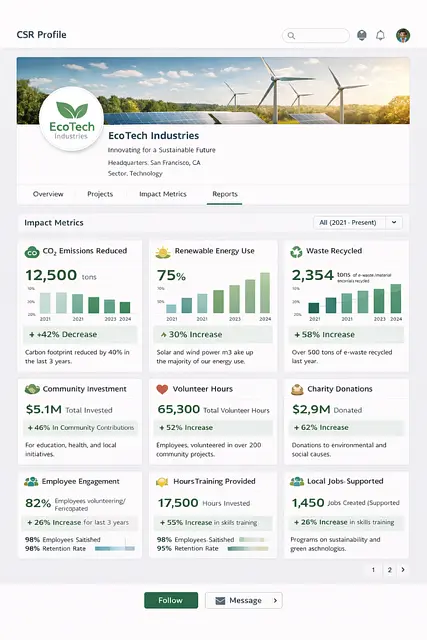Image resolution: width=427 pixels, height=640 pixels.
Task: Go to page 2 of metrics
Action: [390, 570]
